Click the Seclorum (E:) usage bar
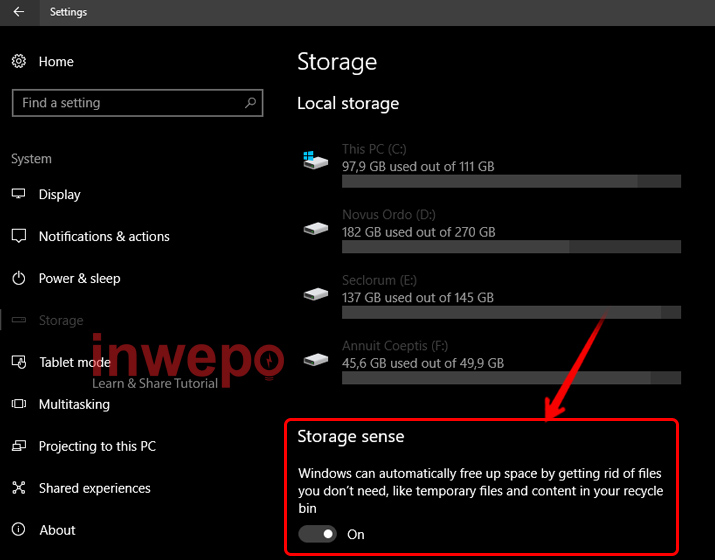The width and height of the screenshot is (715, 560). [x=511, y=312]
